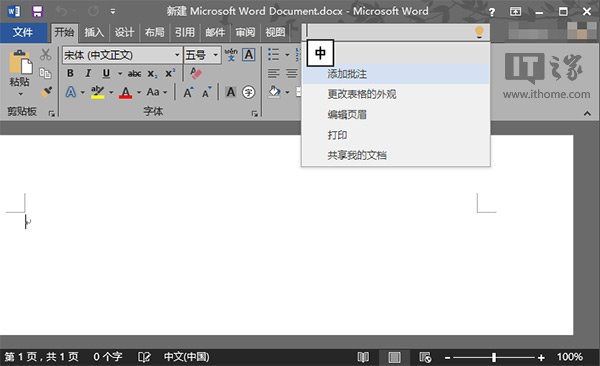Toggle strikethrough abc formatting

(134, 74)
